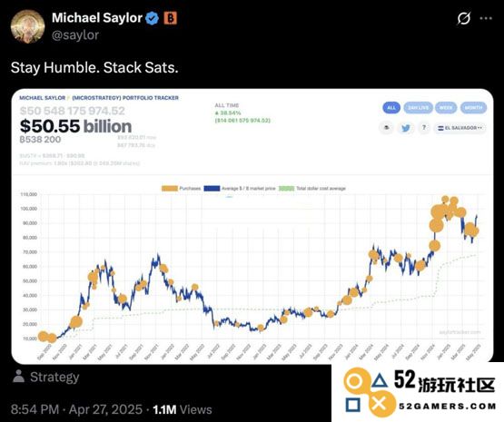Select the B538 200 holdings text
The height and width of the screenshot is (422, 504).
tap(40, 140)
